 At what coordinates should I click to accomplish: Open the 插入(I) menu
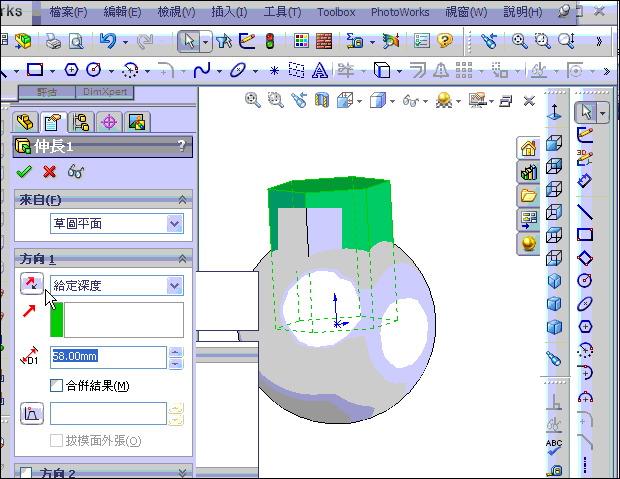tap(229, 12)
